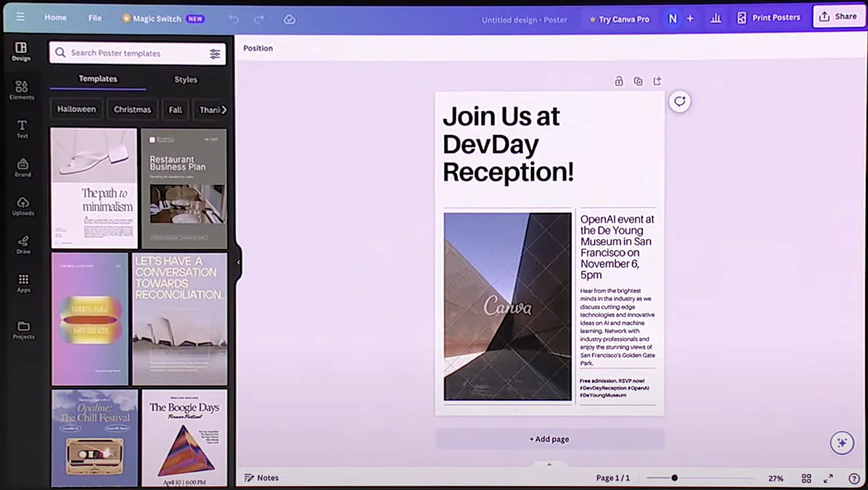The width and height of the screenshot is (868, 490).
Task: Click the cloud save status icon
Action: [289, 19]
